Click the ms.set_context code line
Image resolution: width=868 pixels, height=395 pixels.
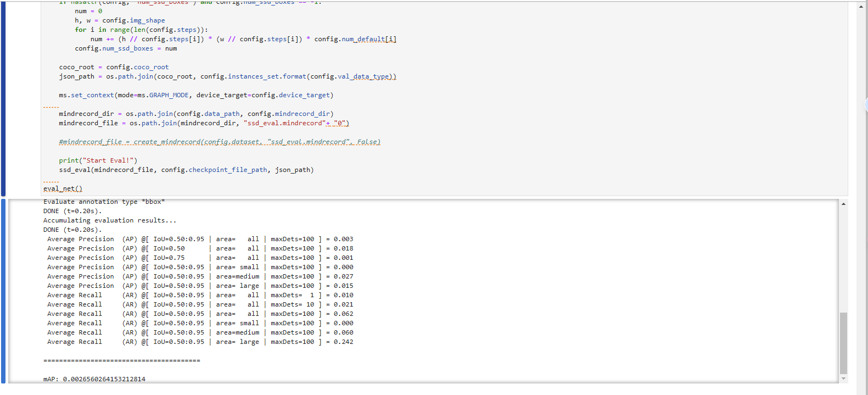196,95
